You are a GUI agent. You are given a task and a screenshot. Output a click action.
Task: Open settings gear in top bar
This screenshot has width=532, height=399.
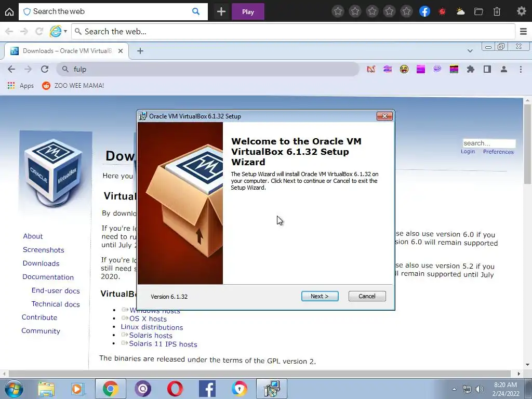pyautogui.click(x=522, y=11)
